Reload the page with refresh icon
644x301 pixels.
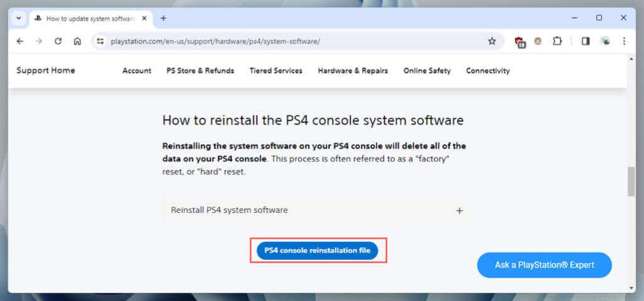pos(58,41)
